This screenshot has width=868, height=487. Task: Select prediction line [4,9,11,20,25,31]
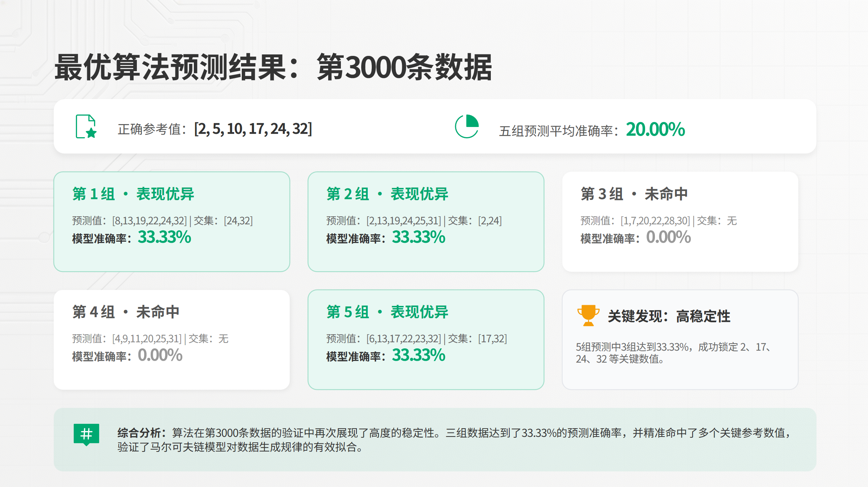pos(150,339)
